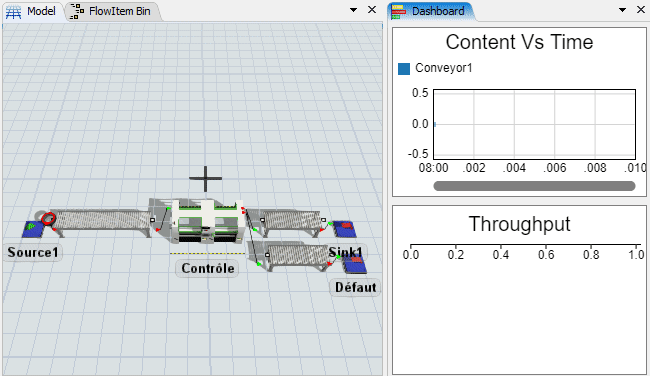Screen dimensions: 650x376
Task: Click the Throughput chart title
Action: 519,224
